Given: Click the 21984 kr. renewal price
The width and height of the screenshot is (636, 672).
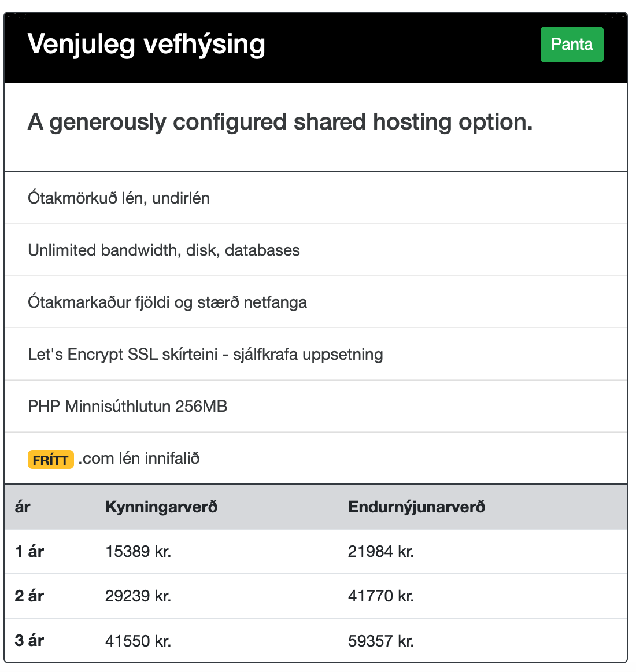Looking at the screenshot, I should [381, 552].
